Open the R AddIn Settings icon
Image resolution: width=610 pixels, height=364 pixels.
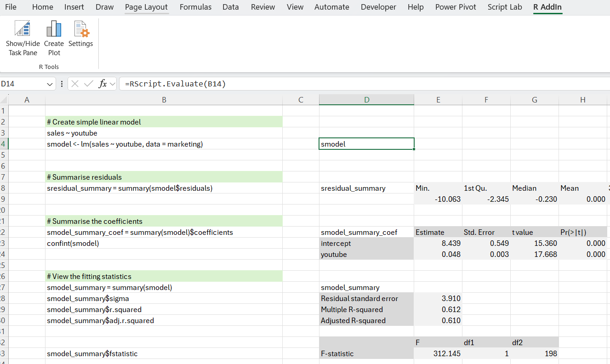(x=81, y=28)
